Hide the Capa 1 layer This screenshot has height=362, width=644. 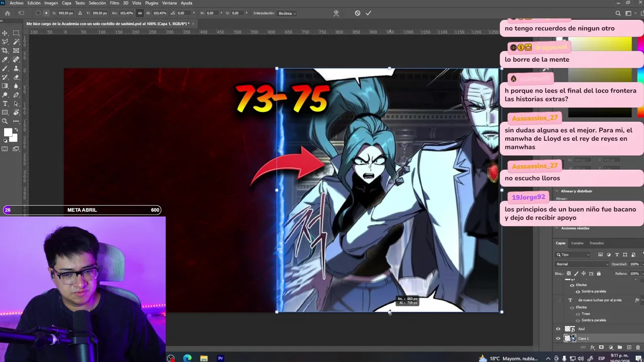(x=557, y=338)
